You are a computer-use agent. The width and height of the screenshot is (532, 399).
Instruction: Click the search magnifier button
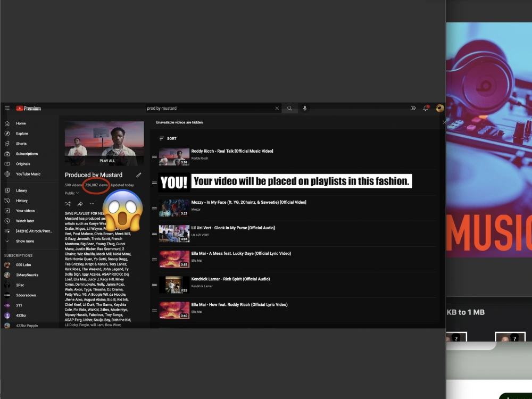tap(289, 108)
